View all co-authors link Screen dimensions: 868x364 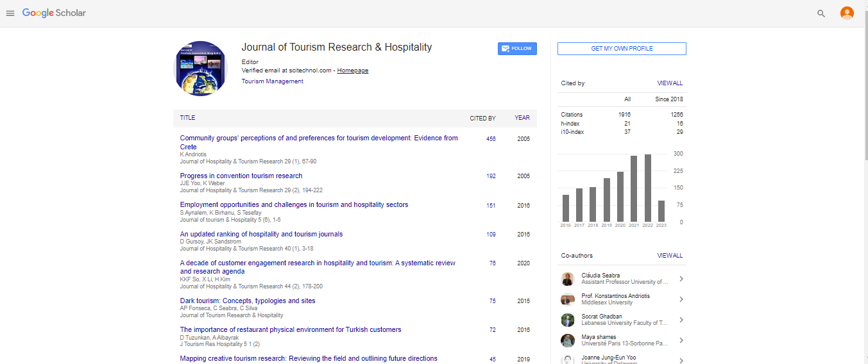[670, 256]
